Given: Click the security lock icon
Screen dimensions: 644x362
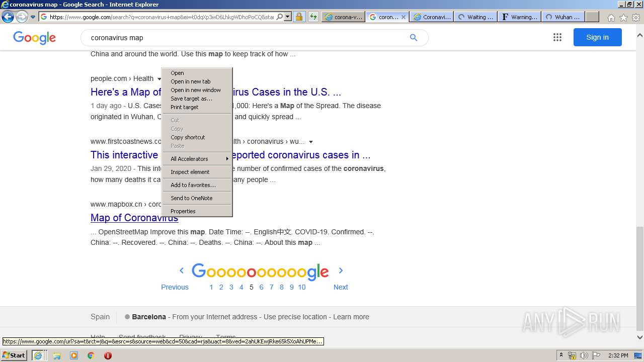Looking at the screenshot, I should pyautogui.click(x=299, y=17).
